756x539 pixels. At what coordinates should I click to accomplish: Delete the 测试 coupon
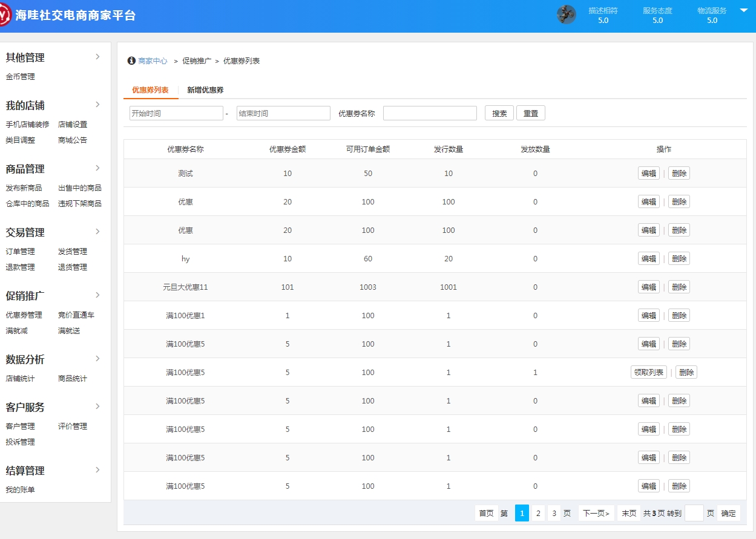(679, 173)
